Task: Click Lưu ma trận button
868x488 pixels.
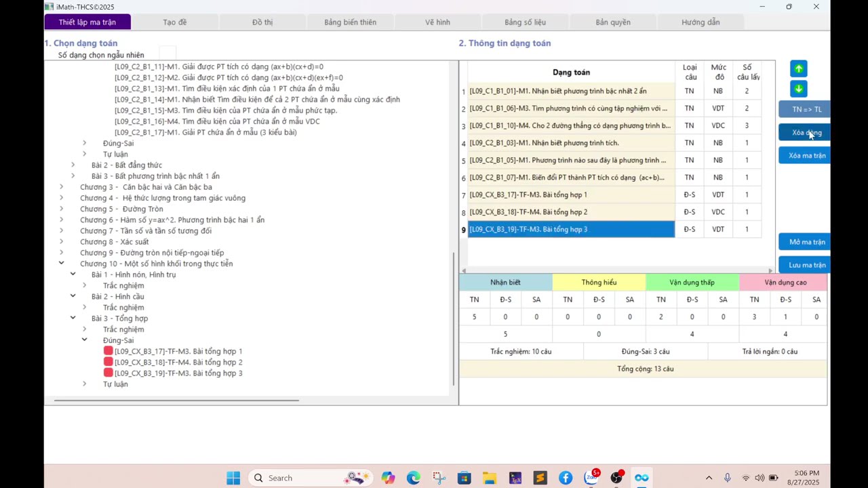Action: (x=806, y=265)
